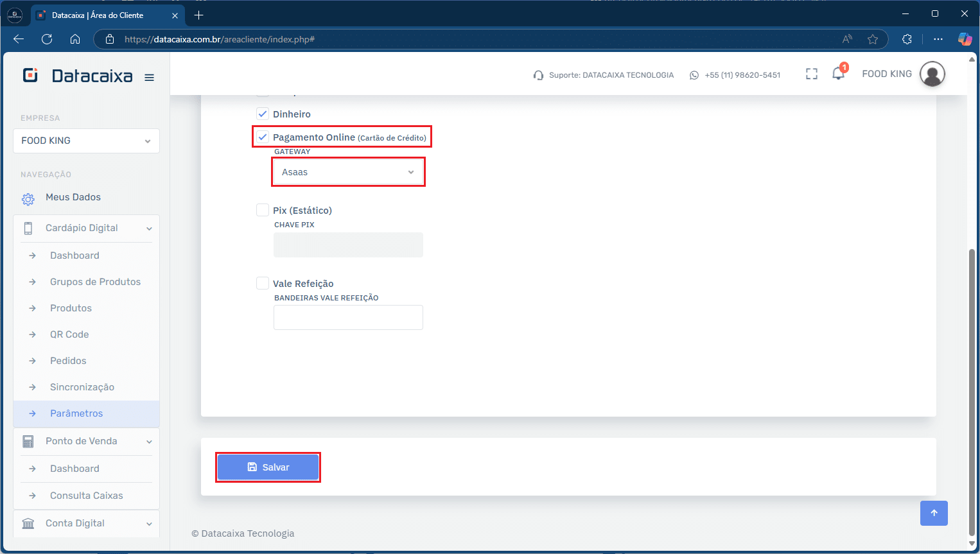This screenshot has height=554, width=980.
Task: Click the page vertical scrollbar
Action: tap(972, 385)
